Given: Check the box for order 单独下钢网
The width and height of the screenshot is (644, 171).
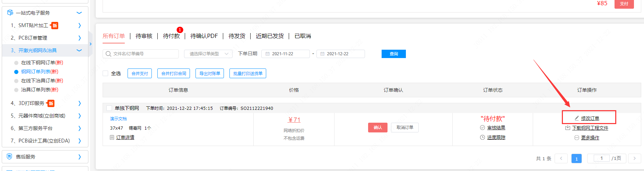Looking at the screenshot, I should [109, 108].
